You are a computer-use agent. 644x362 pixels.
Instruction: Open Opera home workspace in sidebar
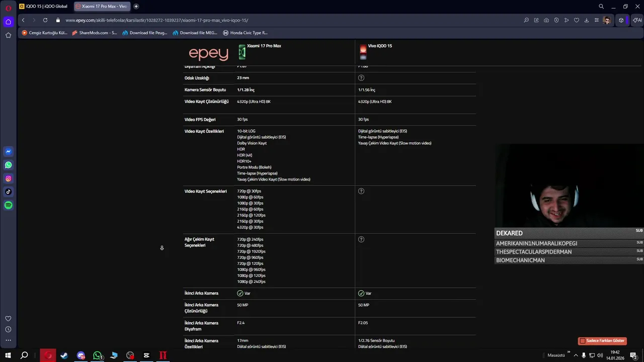coord(8,22)
